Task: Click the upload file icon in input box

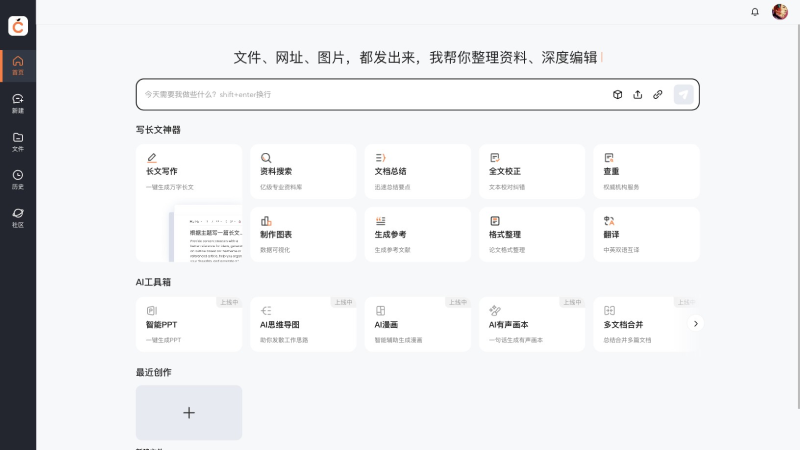Action: (638, 94)
